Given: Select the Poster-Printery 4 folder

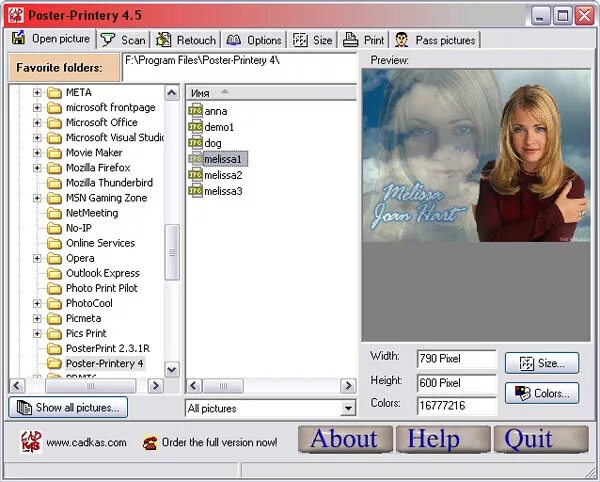Looking at the screenshot, I should (x=105, y=363).
